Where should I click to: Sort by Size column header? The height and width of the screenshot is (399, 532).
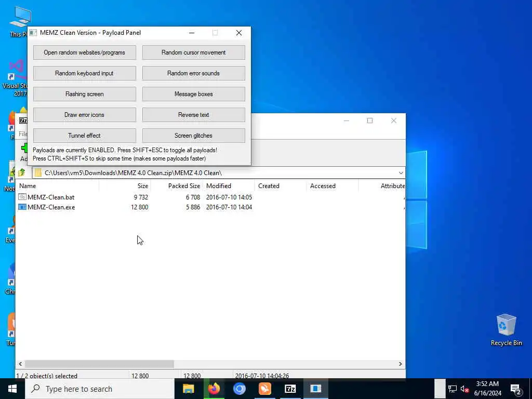click(125, 186)
